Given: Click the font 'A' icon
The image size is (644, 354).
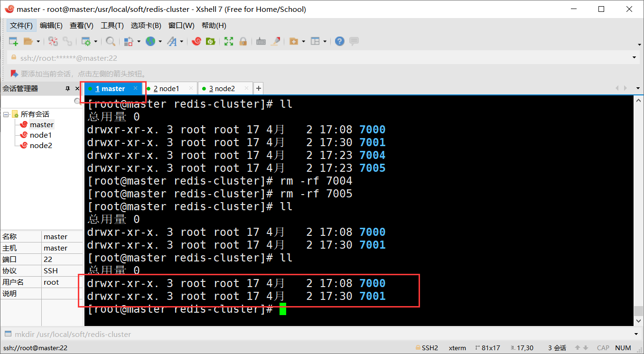Looking at the screenshot, I should click(x=172, y=41).
